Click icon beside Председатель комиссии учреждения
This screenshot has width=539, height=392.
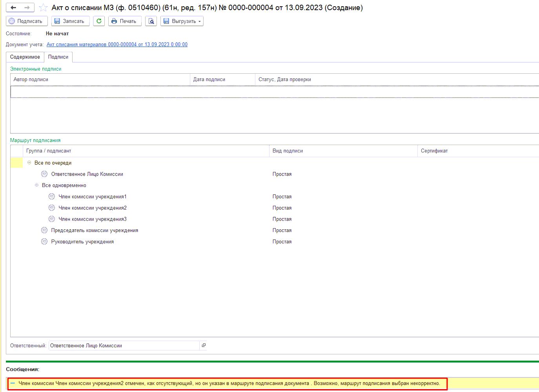pos(44,230)
